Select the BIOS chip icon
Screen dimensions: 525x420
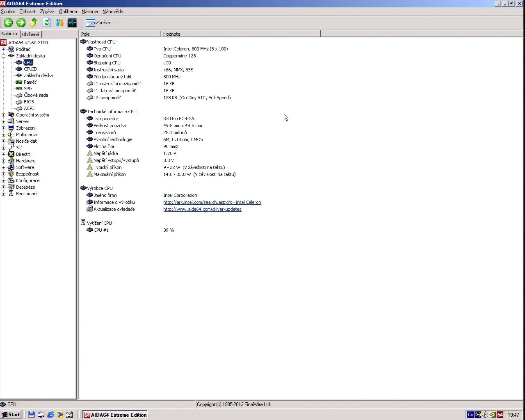[19, 102]
